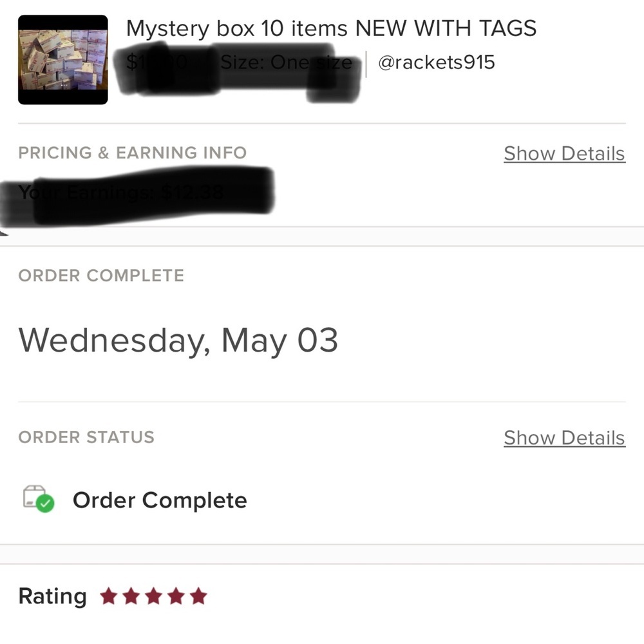
Task: Open listing Mystery box 10 items NEW WITH TAGS
Action: click(x=332, y=28)
